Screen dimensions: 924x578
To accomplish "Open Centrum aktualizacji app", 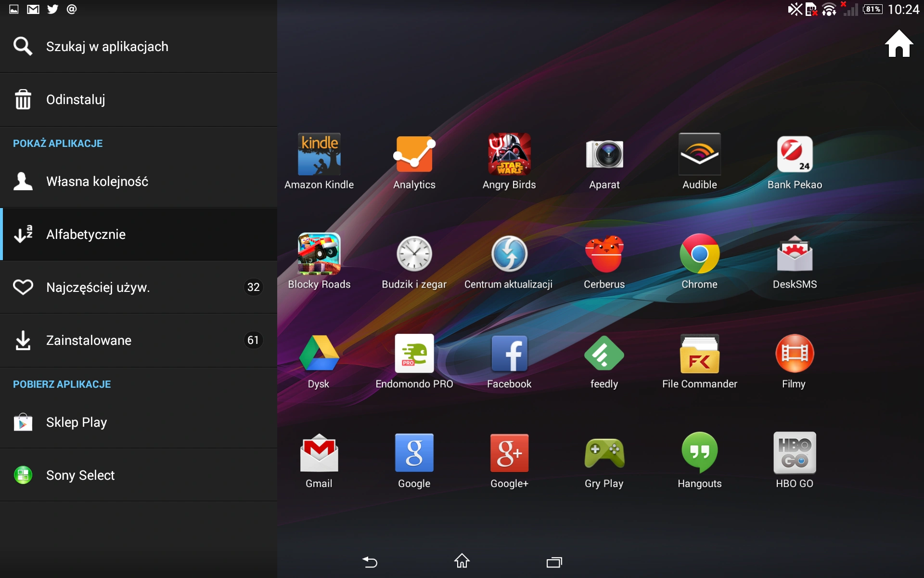I will [509, 261].
